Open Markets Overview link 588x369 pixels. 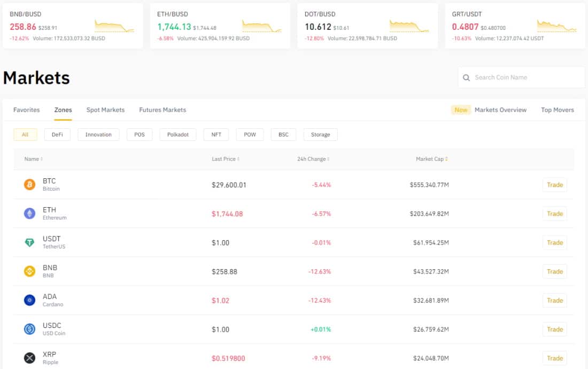(500, 110)
